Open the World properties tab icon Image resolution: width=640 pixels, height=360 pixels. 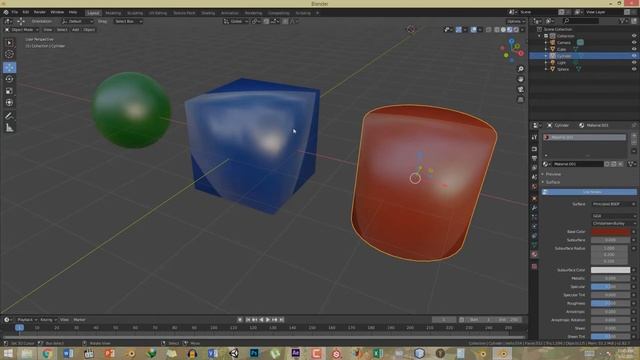(534, 187)
